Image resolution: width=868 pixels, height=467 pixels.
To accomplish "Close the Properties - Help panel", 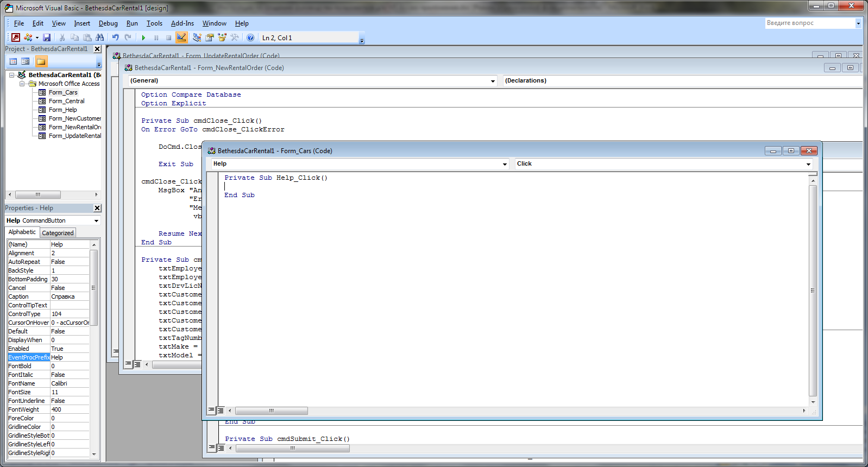I will coord(97,208).
